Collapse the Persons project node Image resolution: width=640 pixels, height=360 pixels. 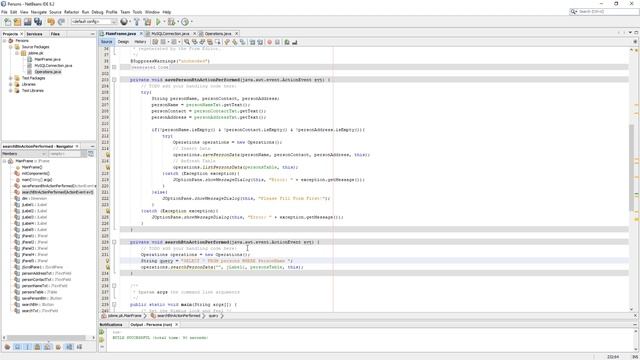[5, 41]
